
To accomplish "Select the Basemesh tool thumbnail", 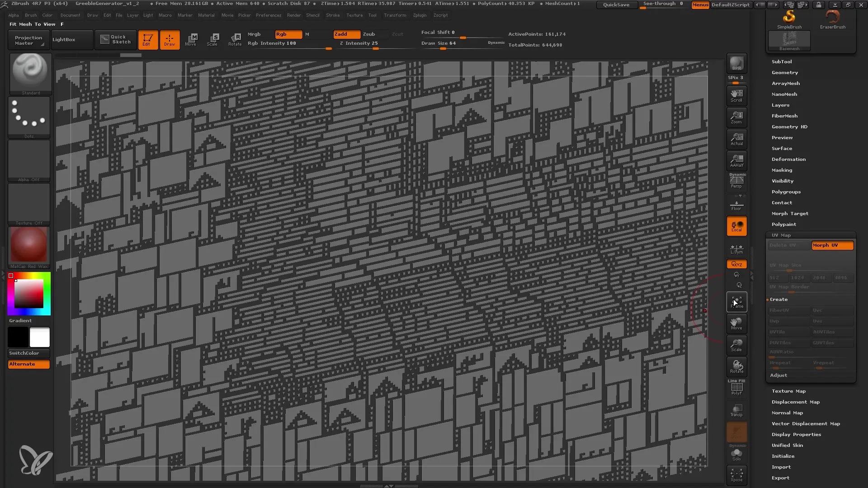I will pyautogui.click(x=789, y=41).
